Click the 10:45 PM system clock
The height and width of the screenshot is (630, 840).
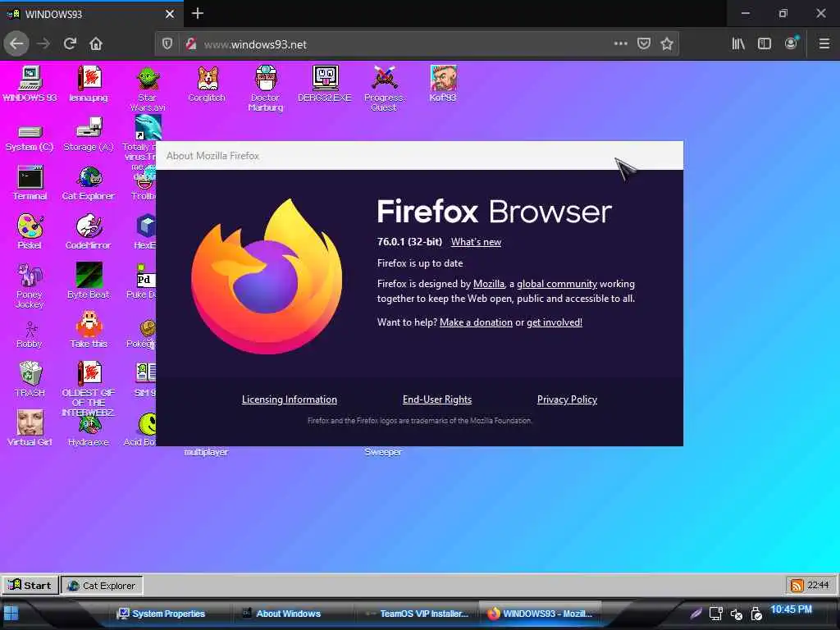coord(792,609)
